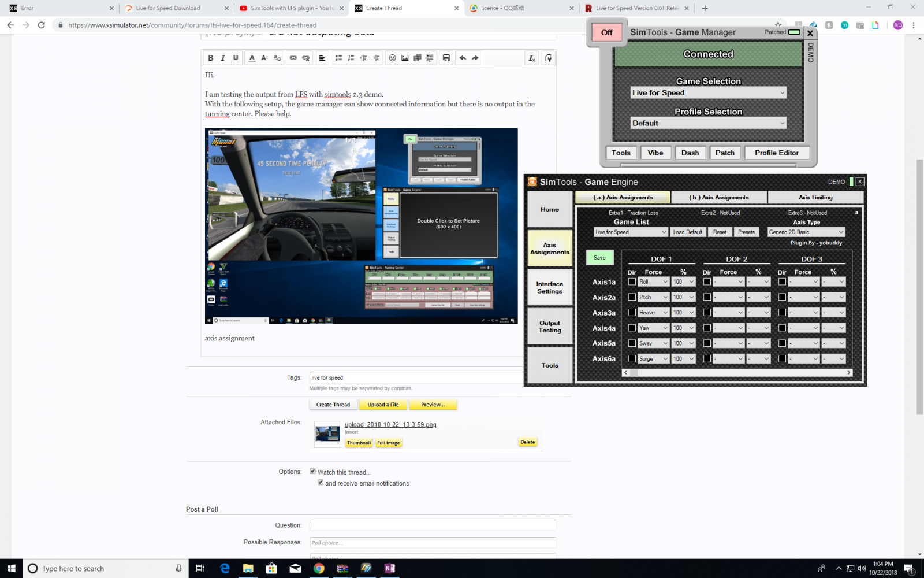Click Load Default button
The width and height of the screenshot is (924, 578).
pyautogui.click(x=687, y=232)
